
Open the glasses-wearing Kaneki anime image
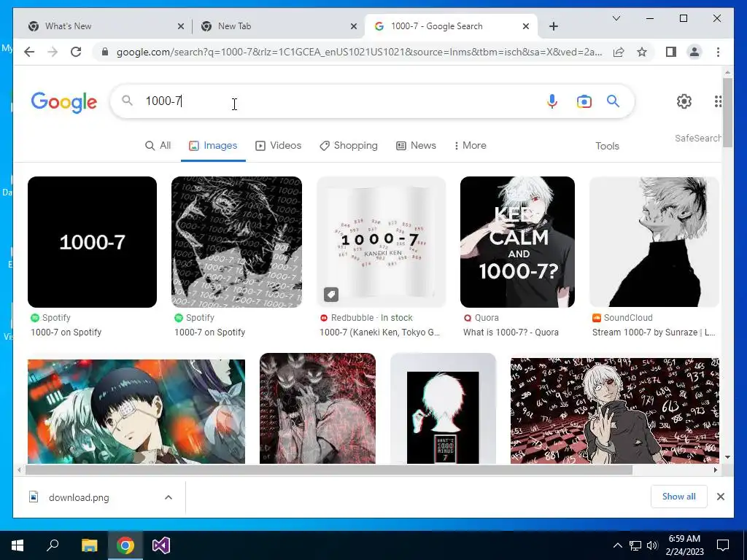coord(136,411)
